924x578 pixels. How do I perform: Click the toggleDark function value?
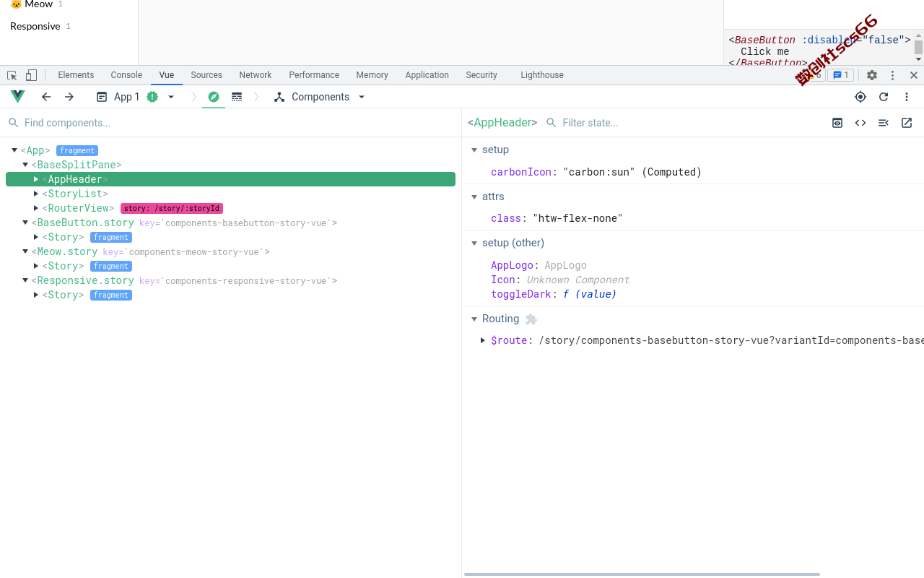[590, 294]
